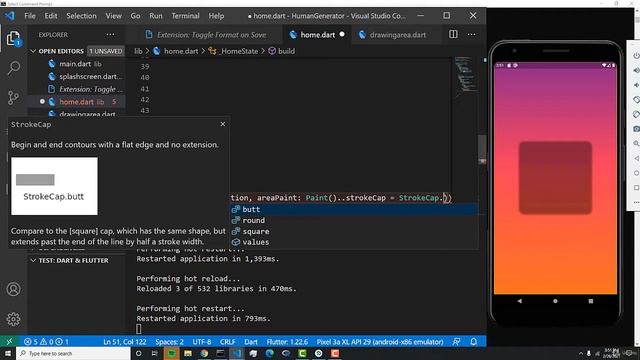Click Ln 51, Col 122 in status bar

click(124, 342)
